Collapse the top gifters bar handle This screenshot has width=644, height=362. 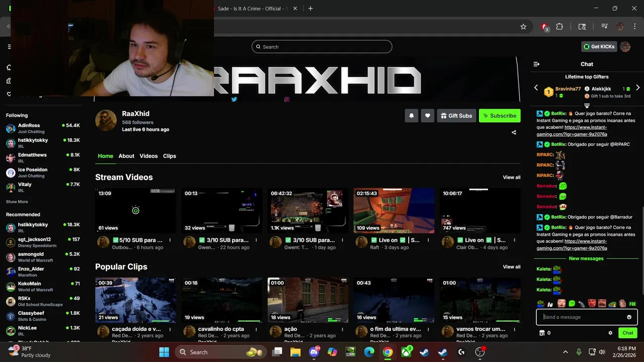coord(587,106)
